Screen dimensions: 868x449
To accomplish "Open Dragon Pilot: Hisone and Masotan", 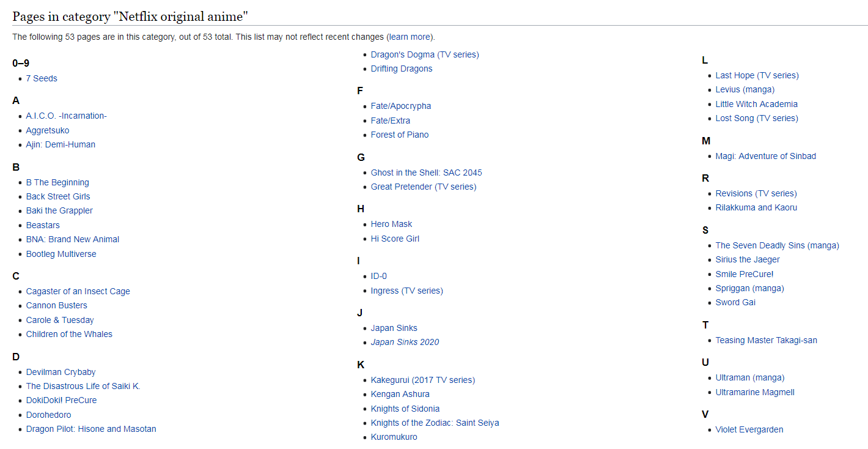I will [91, 429].
